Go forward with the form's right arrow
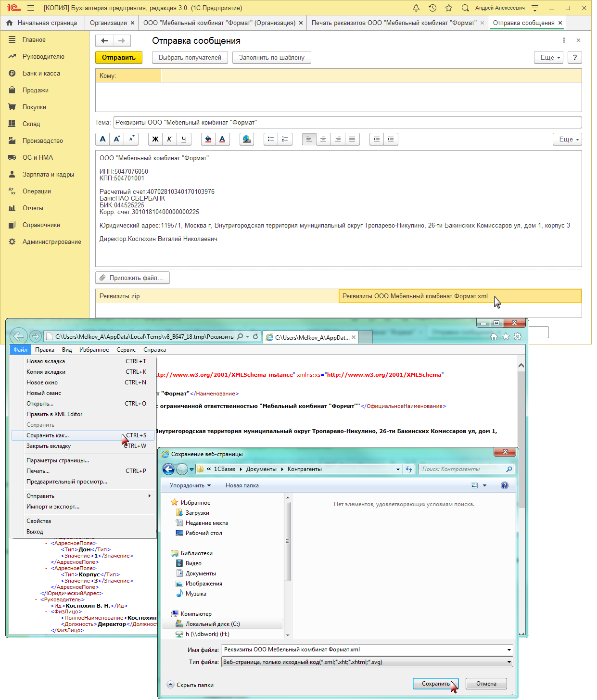This screenshot has width=597, height=700. pyautogui.click(x=122, y=41)
